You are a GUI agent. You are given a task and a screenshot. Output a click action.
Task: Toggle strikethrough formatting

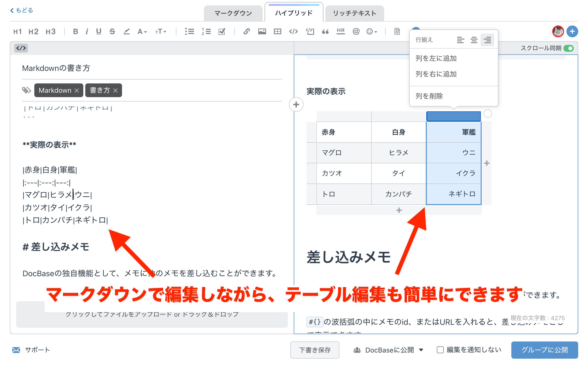pyautogui.click(x=112, y=31)
